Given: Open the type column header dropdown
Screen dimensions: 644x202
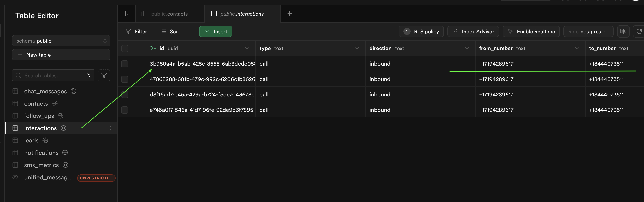Looking at the screenshot, I should [357, 48].
